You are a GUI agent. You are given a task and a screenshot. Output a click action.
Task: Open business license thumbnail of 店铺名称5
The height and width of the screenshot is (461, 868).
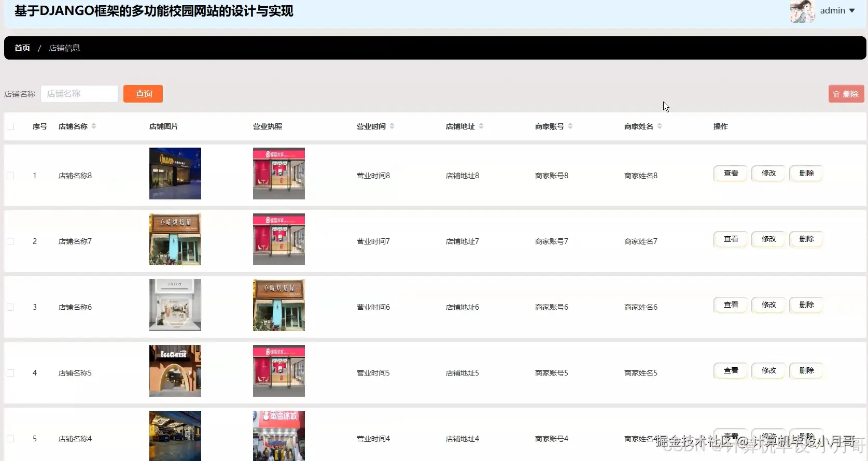click(279, 371)
